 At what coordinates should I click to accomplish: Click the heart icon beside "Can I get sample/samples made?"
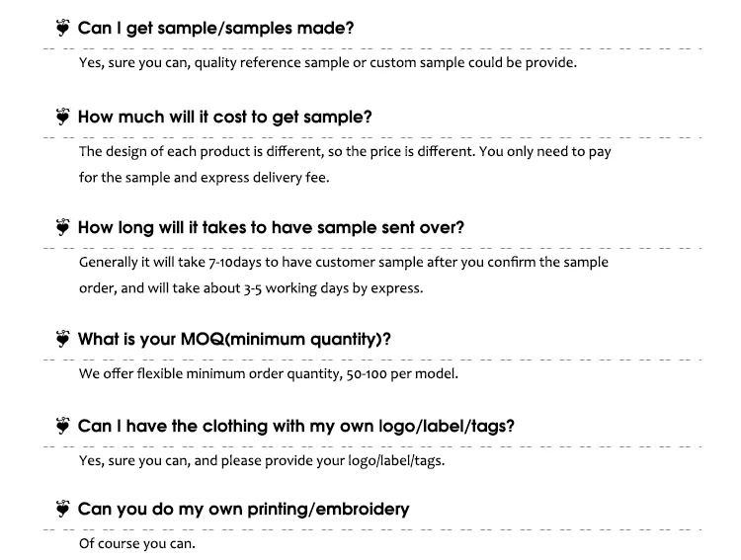click(63, 29)
